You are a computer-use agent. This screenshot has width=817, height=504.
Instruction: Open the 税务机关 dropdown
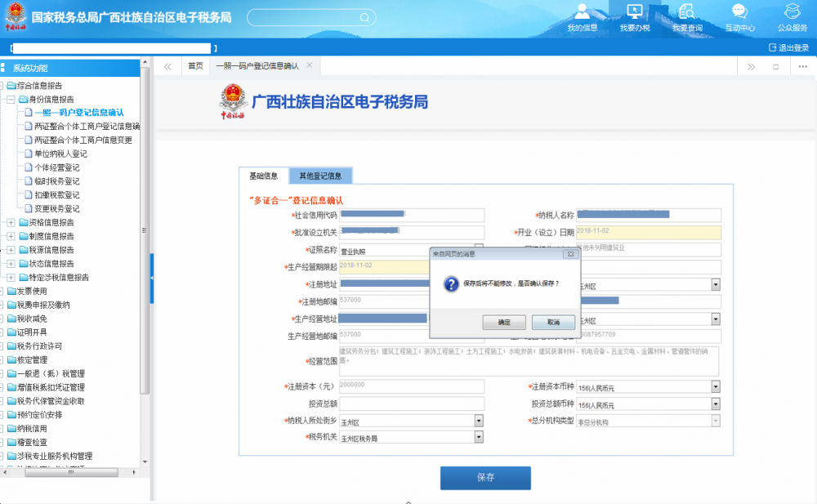click(478, 437)
